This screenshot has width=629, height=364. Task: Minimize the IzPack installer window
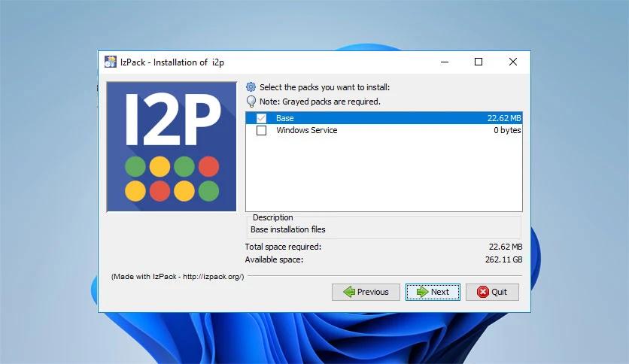445,62
